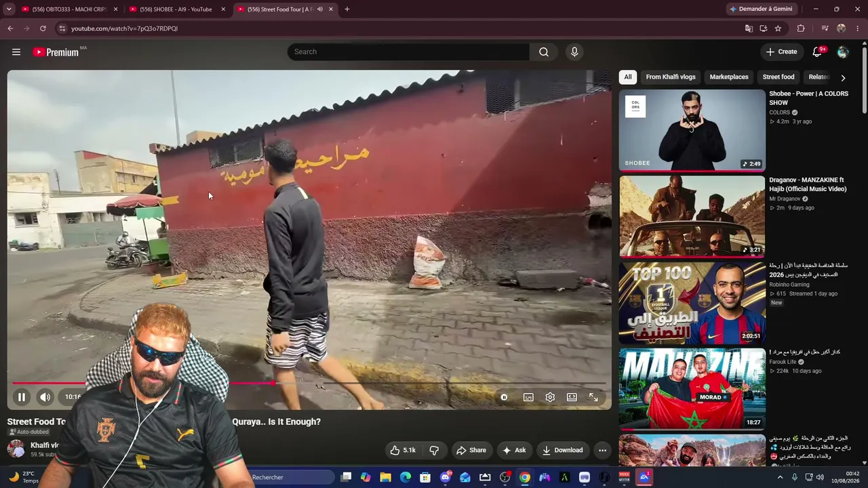This screenshot has width=868, height=488.
Task: Open YouTube notifications bell
Action: pos(818,52)
